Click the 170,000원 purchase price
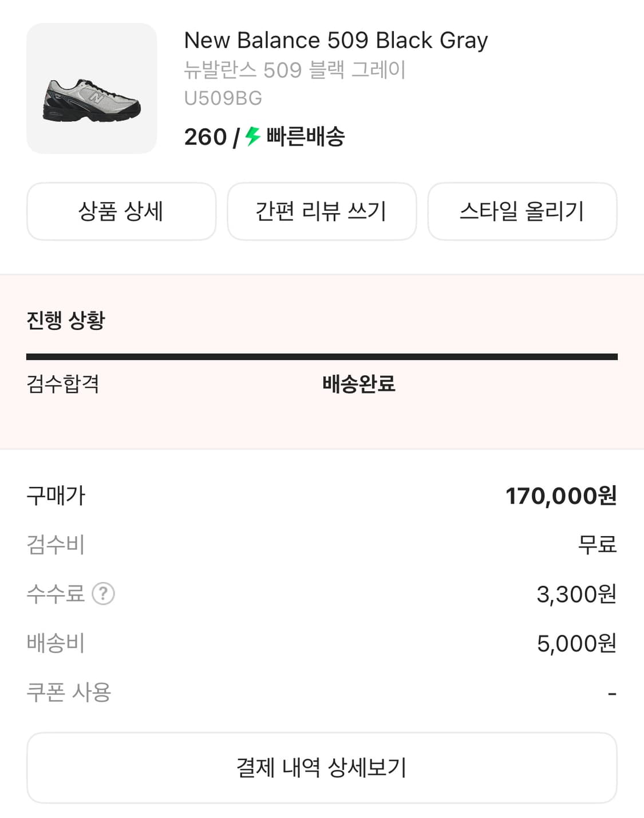This screenshot has height=818, width=644. point(561,496)
